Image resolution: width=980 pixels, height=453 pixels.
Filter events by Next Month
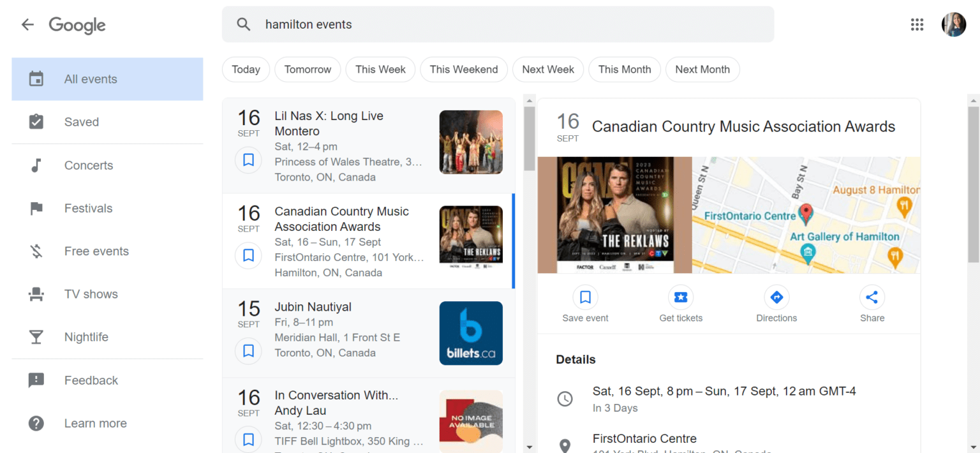click(x=702, y=70)
